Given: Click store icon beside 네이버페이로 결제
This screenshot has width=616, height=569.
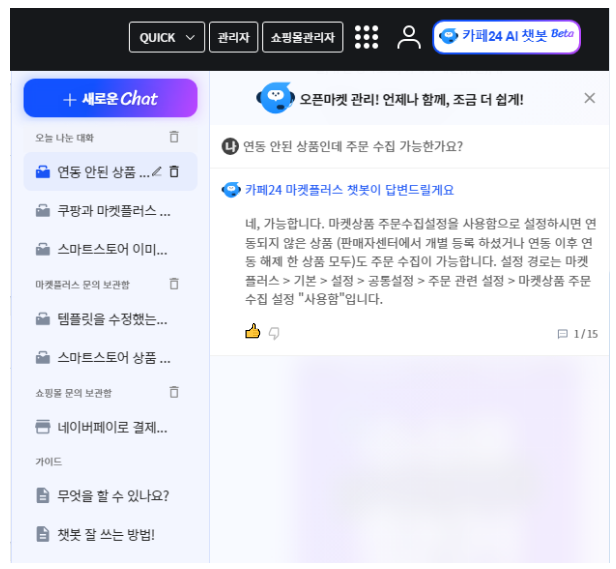Looking at the screenshot, I should click(x=43, y=427).
